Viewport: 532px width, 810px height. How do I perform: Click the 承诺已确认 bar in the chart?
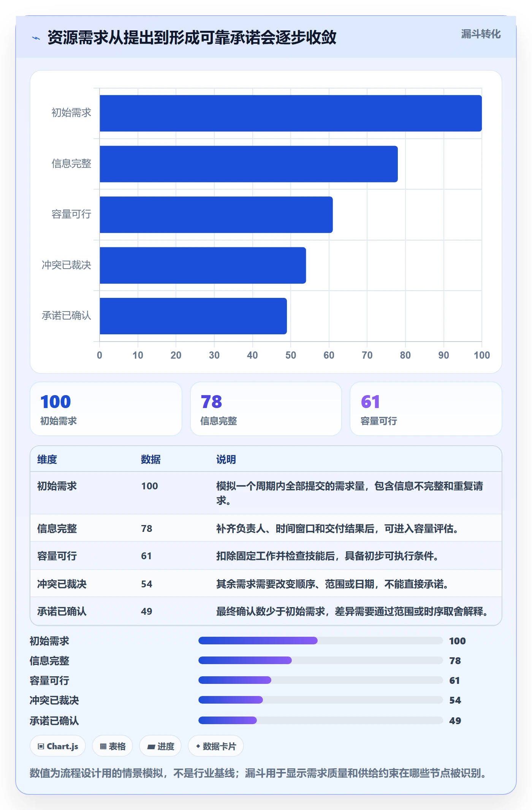[193, 316]
